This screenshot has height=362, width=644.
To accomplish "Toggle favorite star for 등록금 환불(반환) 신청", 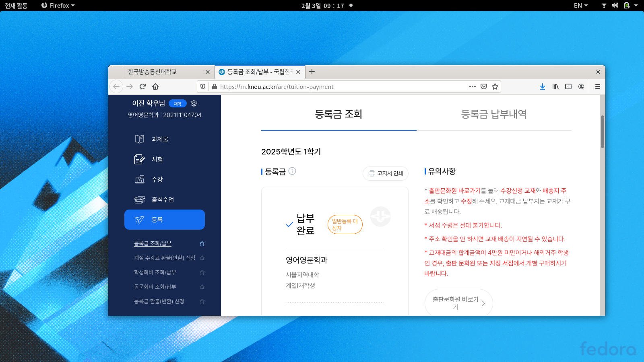I will [x=202, y=301].
